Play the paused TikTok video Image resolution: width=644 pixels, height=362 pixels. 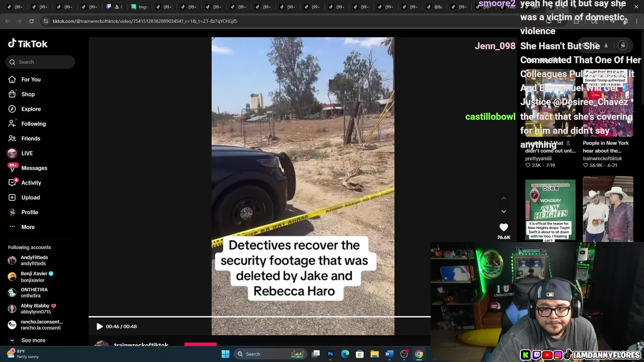(x=100, y=326)
